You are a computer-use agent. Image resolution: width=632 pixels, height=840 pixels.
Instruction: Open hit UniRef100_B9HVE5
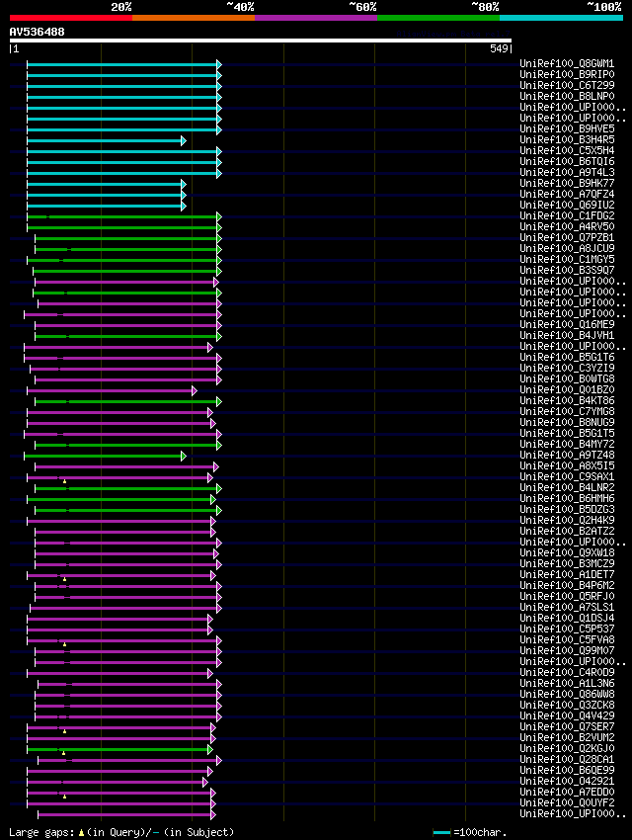tap(567, 129)
